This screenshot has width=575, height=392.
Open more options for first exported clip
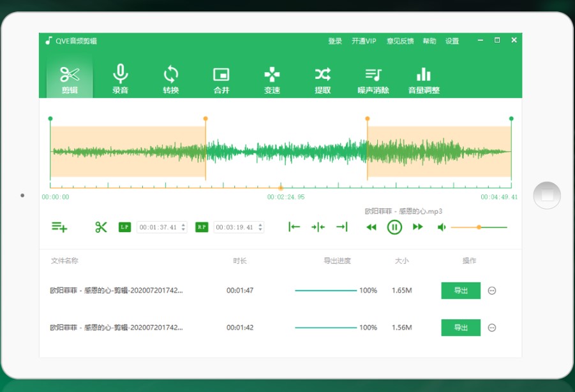click(x=492, y=291)
